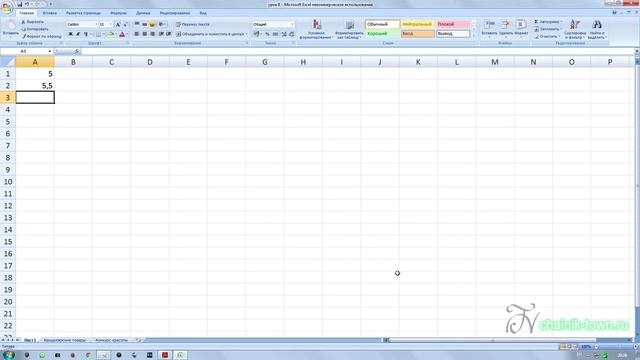Image resolution: width=640 pixels, height=360 pixels.
Task: Click the Insert Function fx icon
Action: (x=77, y=51)
